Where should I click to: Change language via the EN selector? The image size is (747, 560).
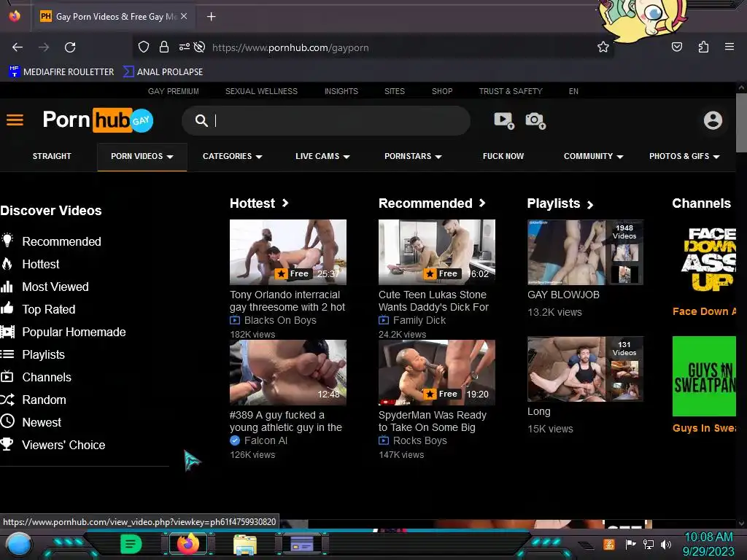coord(573,91)
